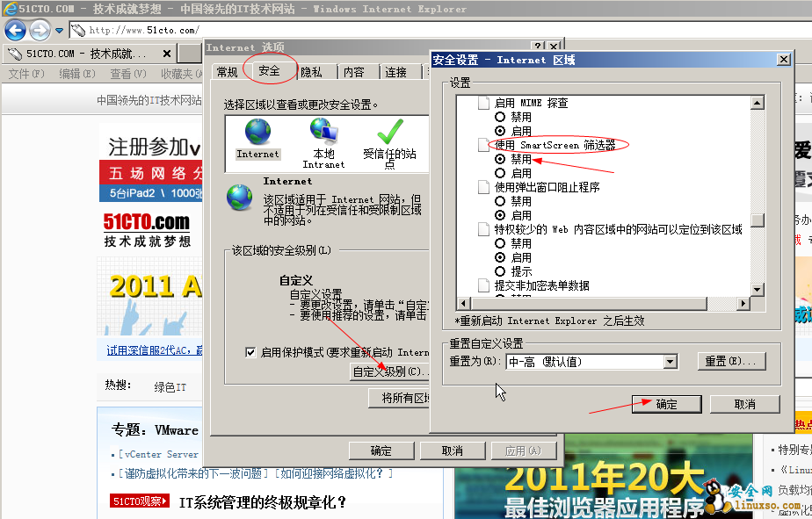Viewport: 812px width, 519px height.
Task: Select the 本地 Intranet zone icon
Action: click(x=323, y=133)
